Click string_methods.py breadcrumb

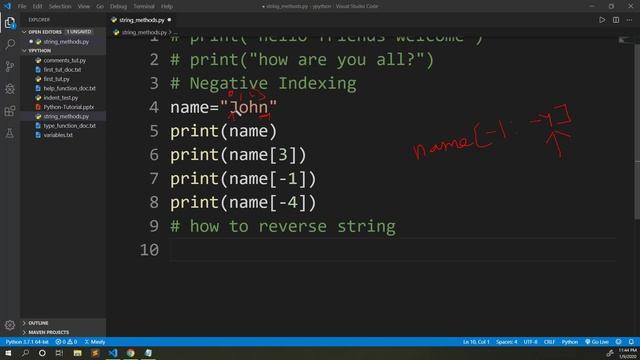click(x=144, y=32)
